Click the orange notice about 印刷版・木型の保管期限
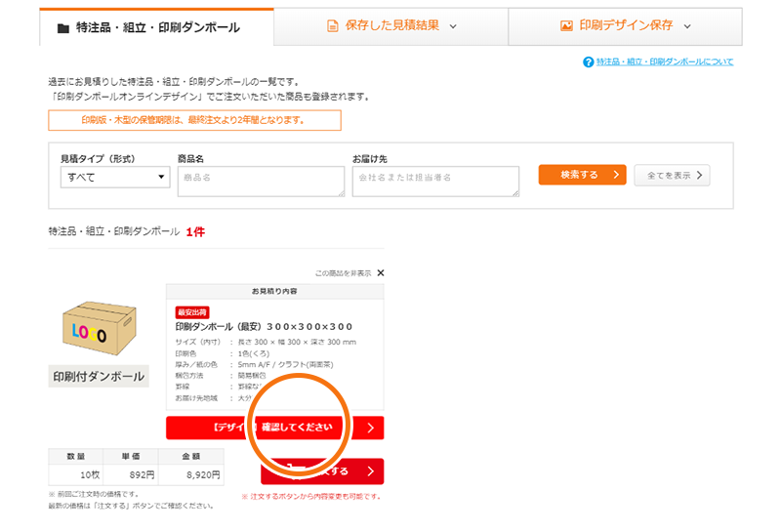Viewport: 781px width, 532px height. [194, 120]
